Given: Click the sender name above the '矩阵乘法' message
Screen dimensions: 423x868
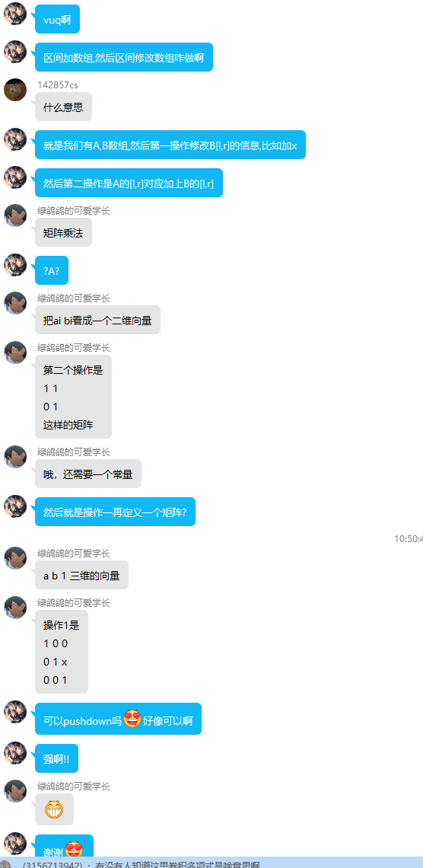Looking at the screenshot, I should (x=74, y=210).
